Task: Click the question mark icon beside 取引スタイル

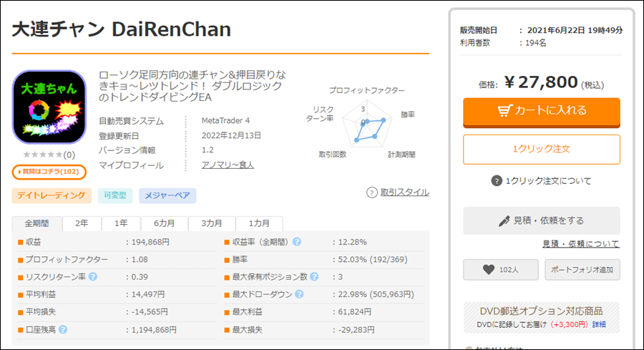Action: tap(371, 193)
